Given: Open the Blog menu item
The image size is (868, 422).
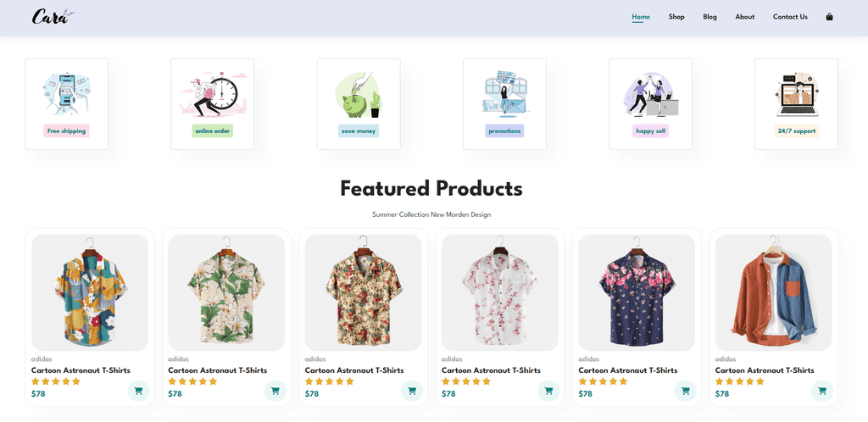Looking at the screenshot, I should 709,17.
